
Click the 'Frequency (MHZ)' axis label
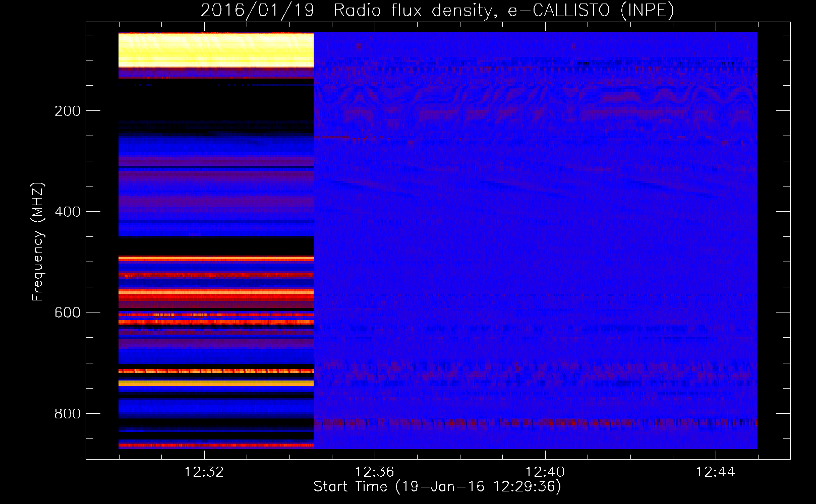pyautogui.click(x=38, y=242)
